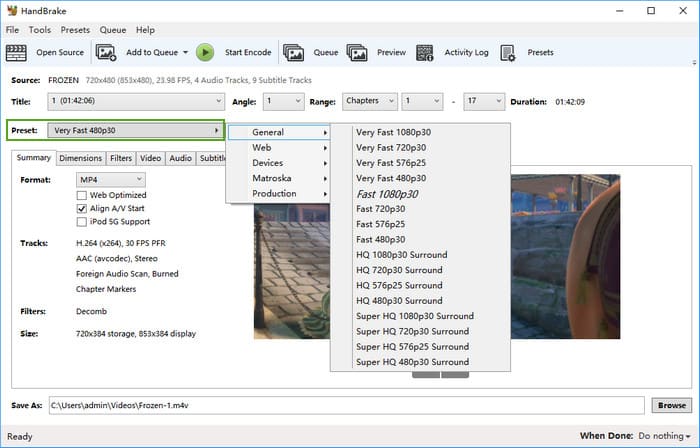Click the Open Source film clapper icon
700x448 pixels.
[16, 53]
